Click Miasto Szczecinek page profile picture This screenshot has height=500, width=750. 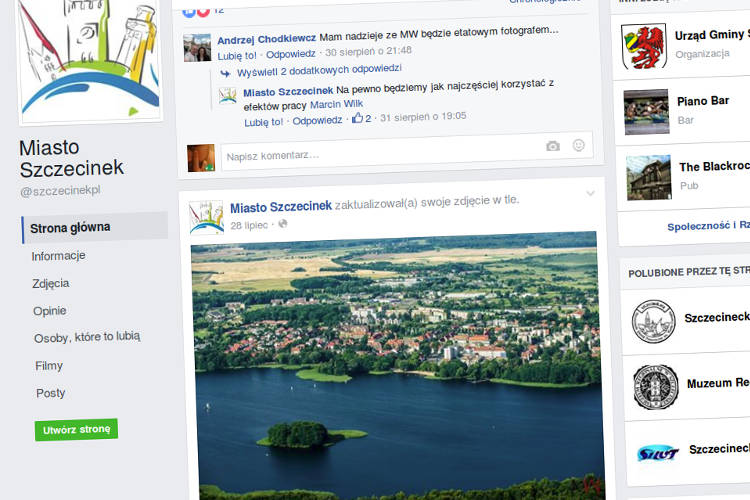pos(89,60)
